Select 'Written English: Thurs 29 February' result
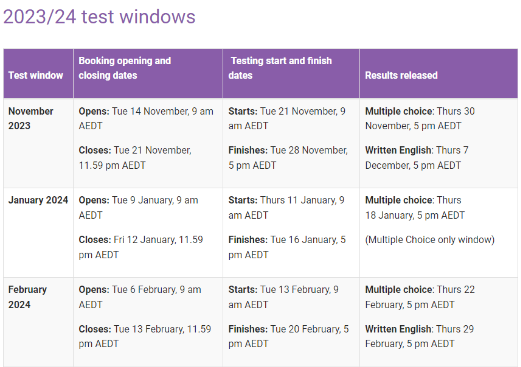This screenshot has height=367, width=521. 419,336
